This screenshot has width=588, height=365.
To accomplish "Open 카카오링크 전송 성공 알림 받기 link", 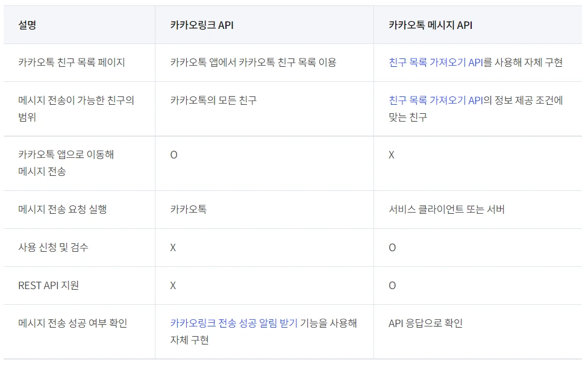I will 234,323.
